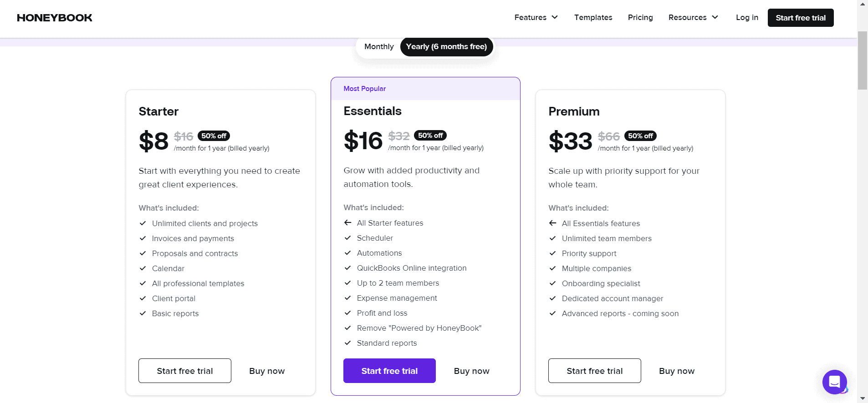Viewport: 868px width, 403px height.
Task: Click the arrow icon beside 'All Essentials features'
Action: pyautogui.click(x=553, y=223)
